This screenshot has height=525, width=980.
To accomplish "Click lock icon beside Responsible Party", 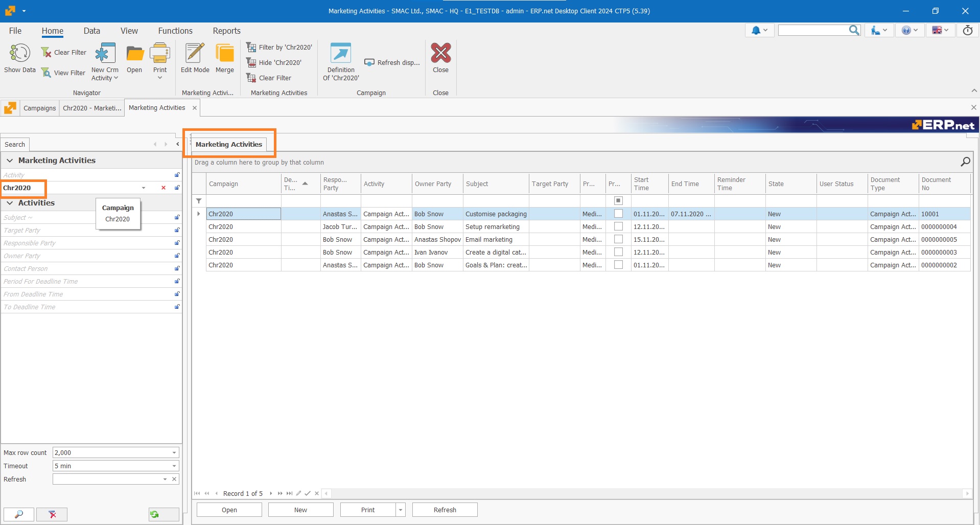I will 177,243.
